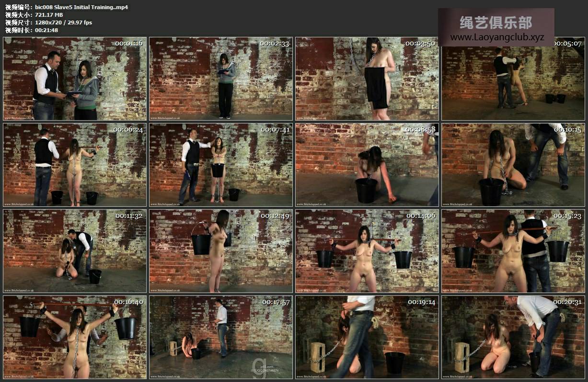Click the thumbnail timestamped 00:01:16
The width and height of the screenshot is (588, 382).
[x=75, y=79]
